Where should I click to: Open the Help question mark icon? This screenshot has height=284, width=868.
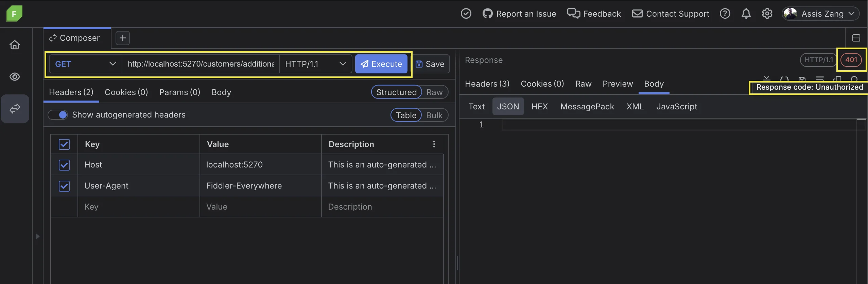pyautogui.click(x=725, y=14)
